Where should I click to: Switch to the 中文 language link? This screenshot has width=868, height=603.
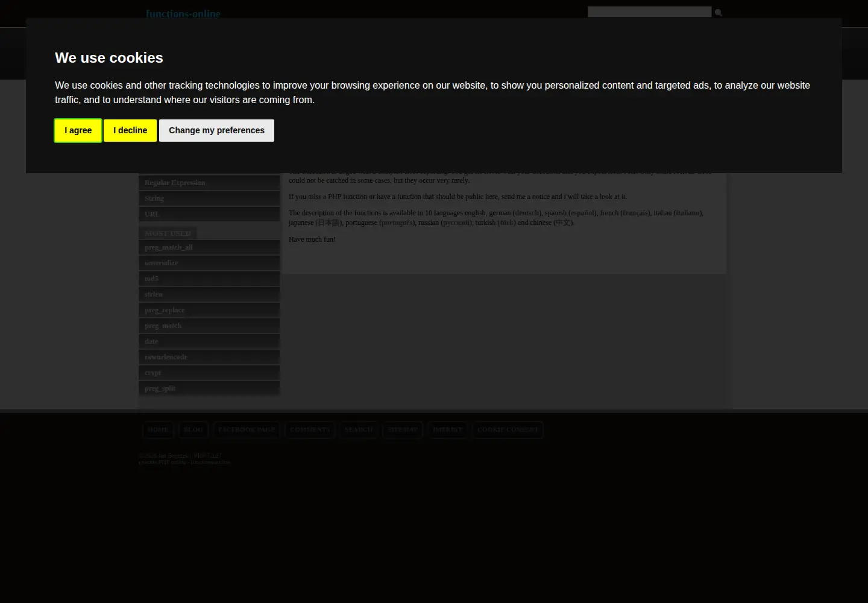[x=563, y=223]
